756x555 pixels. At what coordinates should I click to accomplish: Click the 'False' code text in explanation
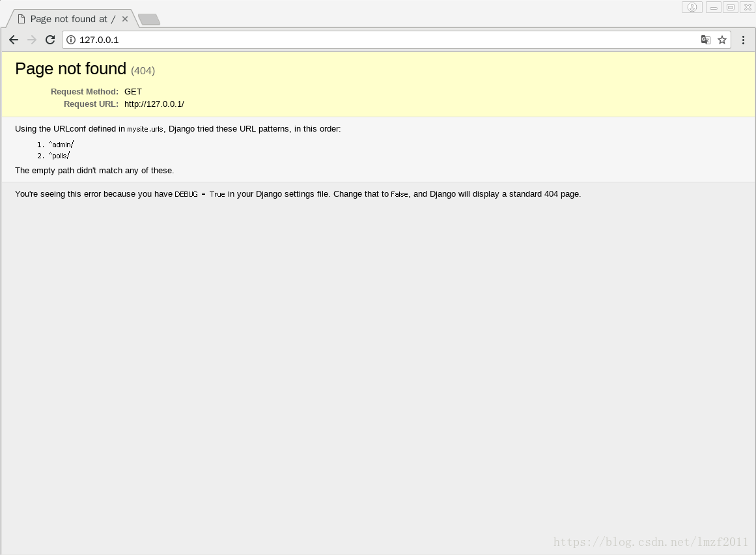pos(399,194)
